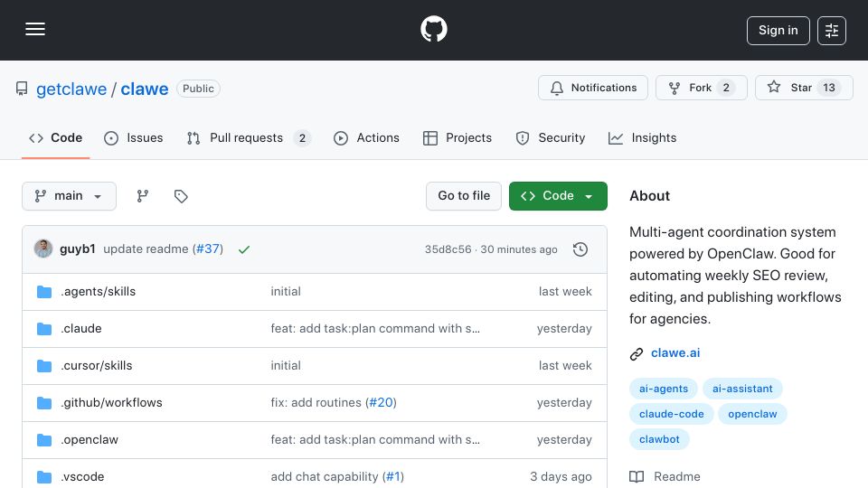Click the pull requests counter 2
868x488 pixels.
(x=302, y=138)
